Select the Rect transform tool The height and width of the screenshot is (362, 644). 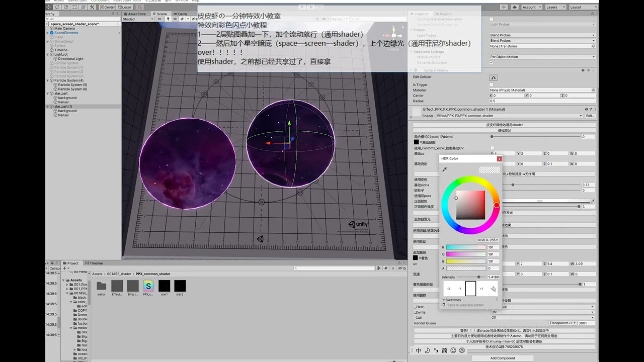75,7
